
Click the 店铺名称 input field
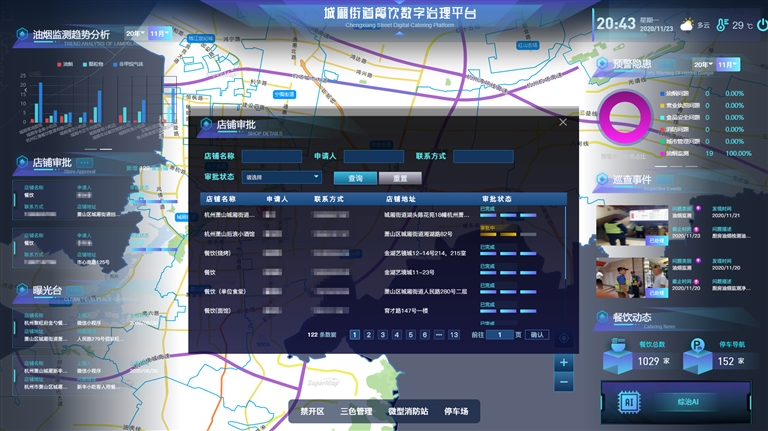[x=272, y=156]
